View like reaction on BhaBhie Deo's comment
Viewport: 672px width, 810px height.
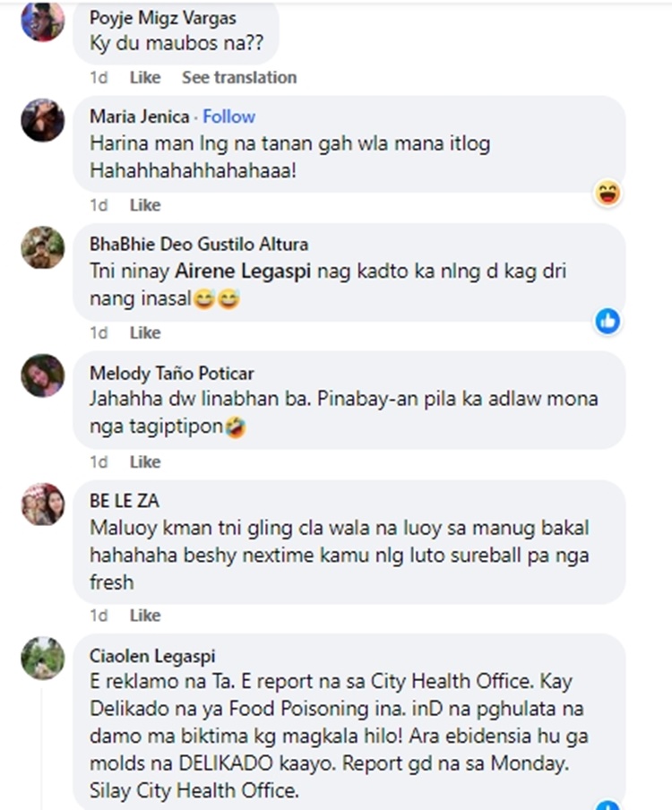pos(608,321)
